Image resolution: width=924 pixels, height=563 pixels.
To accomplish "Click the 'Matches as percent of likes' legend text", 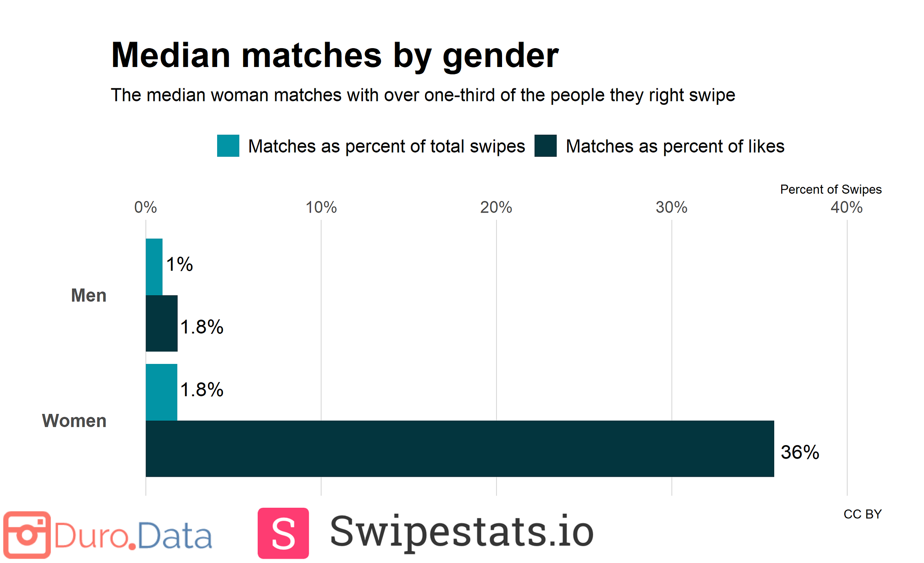I will point(675,147).
